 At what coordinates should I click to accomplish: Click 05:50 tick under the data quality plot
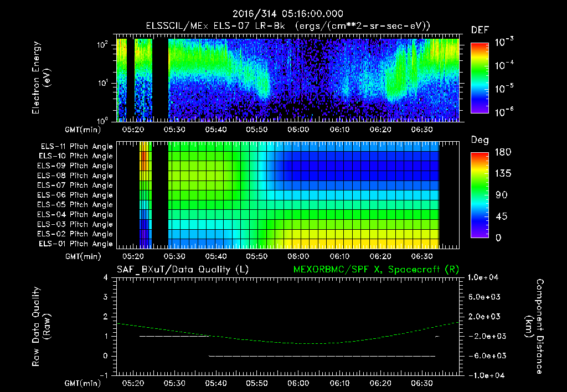point(257,383)
